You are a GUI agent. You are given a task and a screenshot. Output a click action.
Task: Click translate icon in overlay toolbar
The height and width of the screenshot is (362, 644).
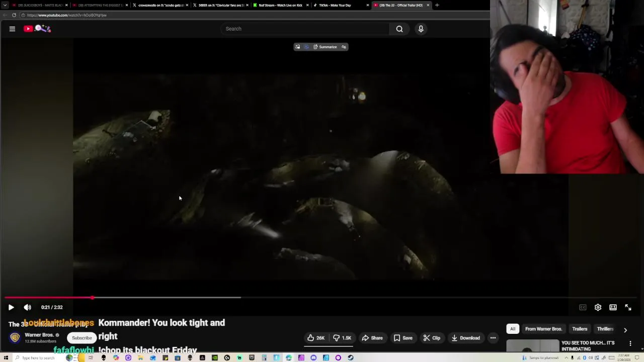[344, 47]
